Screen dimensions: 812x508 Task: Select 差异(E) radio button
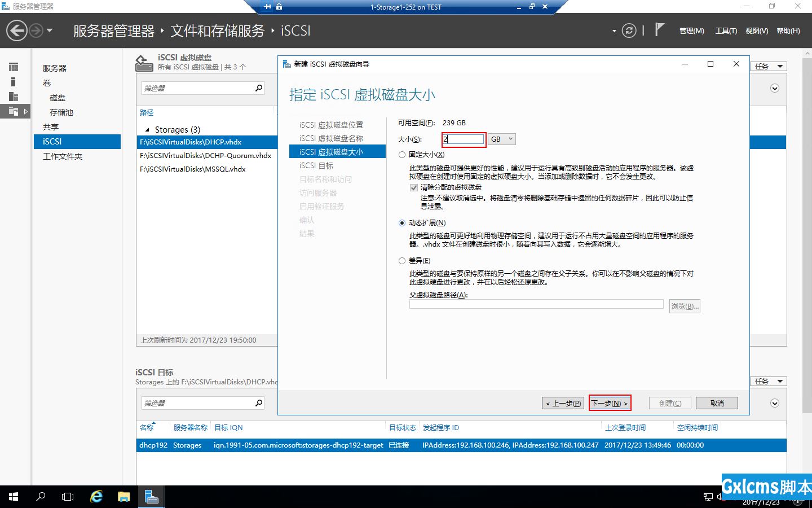402,261
